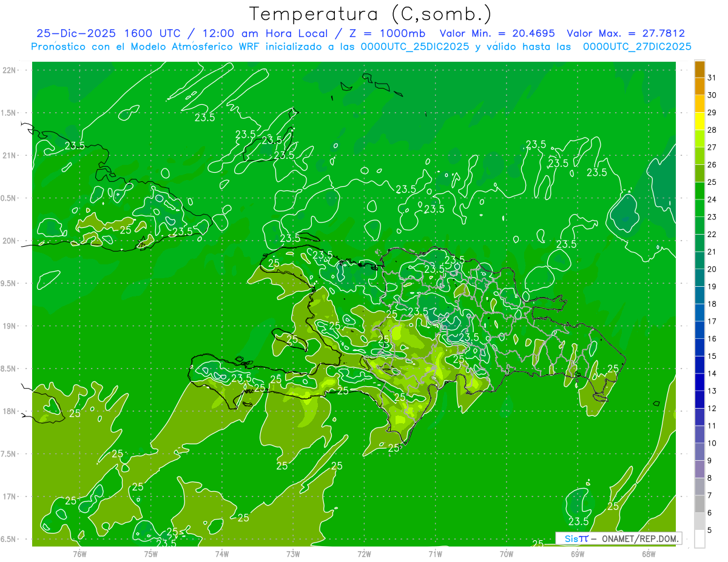Click the '75W' longitude axis label
Viewport: 728px width, 562px height.
[x=150, y=554]
